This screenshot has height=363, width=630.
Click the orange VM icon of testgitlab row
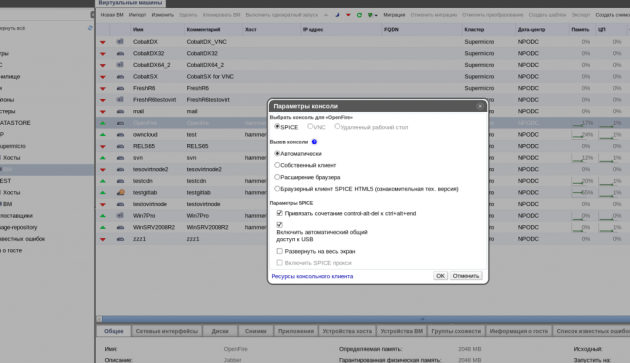(121, 192)
